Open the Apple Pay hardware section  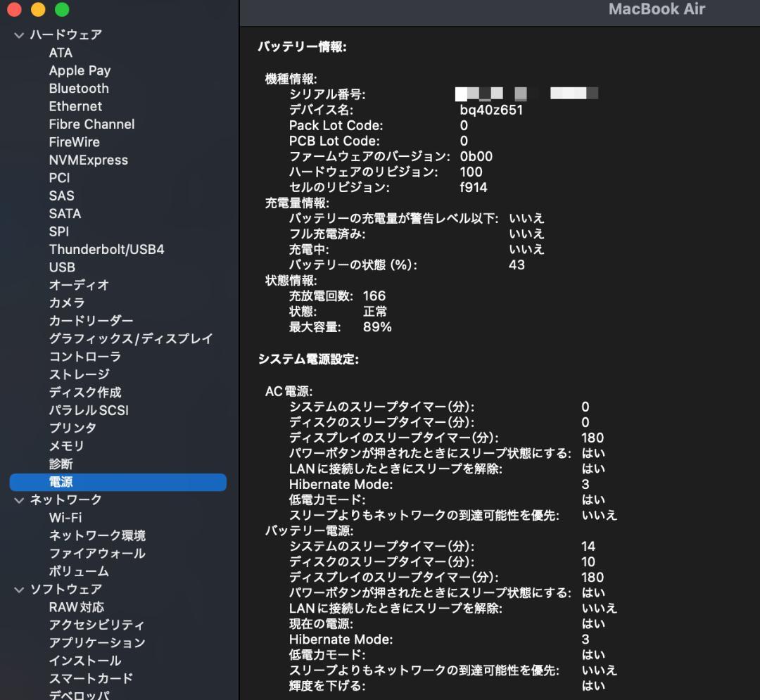coord(80,70)
